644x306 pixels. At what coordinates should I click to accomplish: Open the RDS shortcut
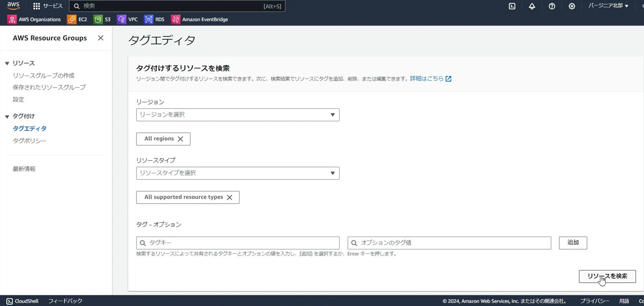tap(154, 19)
